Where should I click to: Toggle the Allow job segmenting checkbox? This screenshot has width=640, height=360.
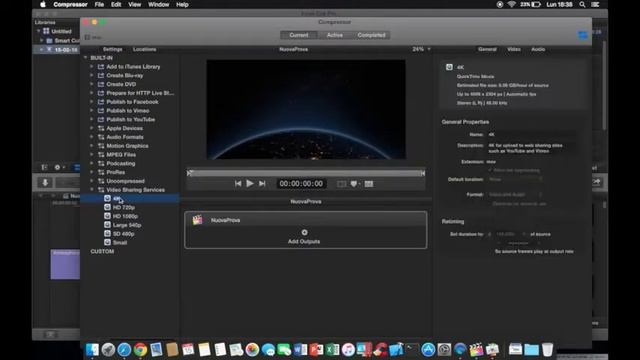point(490,170)
